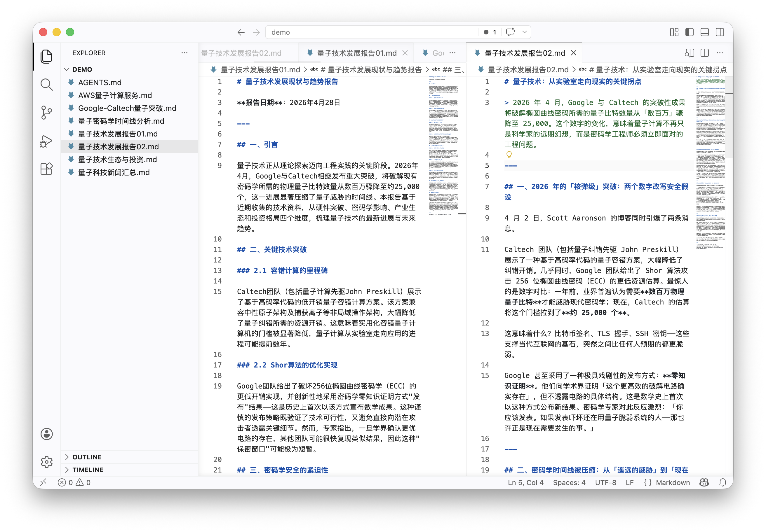Open Run and Debug view
The image size is (766, 532).
pyautogui.click(x=46, y=141)
